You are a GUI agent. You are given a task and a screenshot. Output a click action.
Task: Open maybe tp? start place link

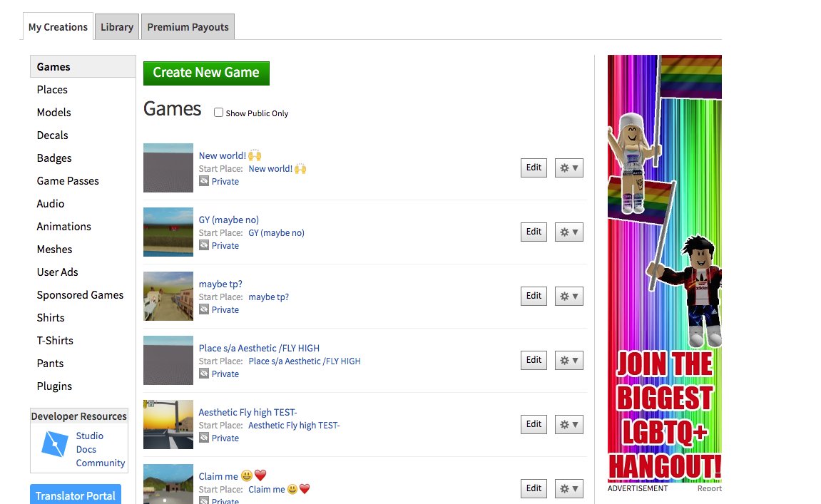click(x=269, y=297)
